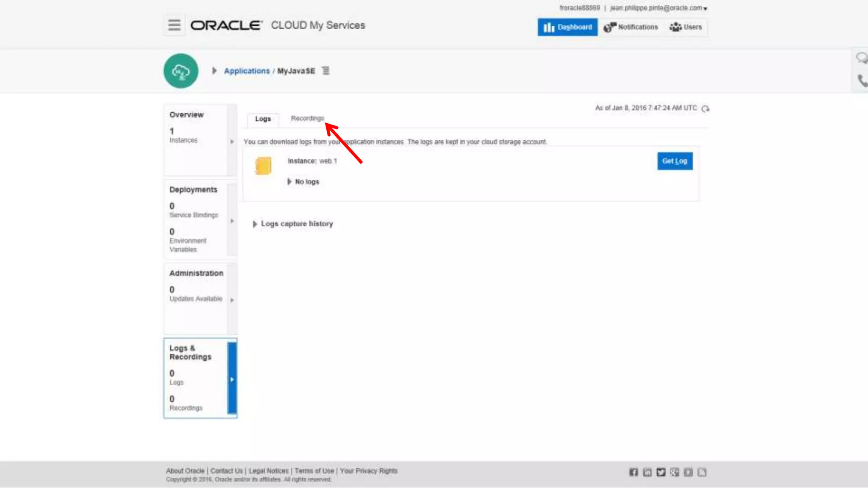Open the hamburger navigation menu

[174, 25]
